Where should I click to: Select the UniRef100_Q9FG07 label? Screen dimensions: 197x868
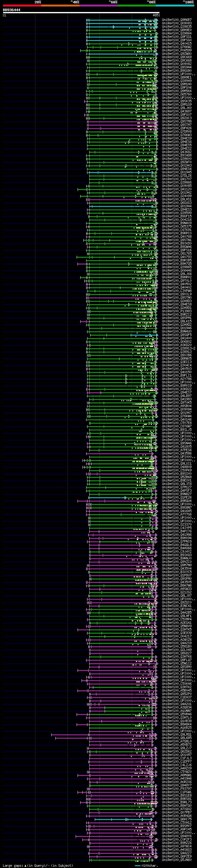point(177,115)
